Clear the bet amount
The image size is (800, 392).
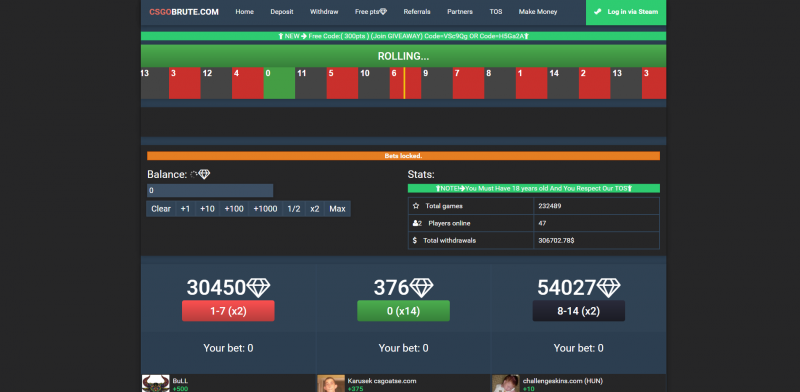tap(161, 209)
